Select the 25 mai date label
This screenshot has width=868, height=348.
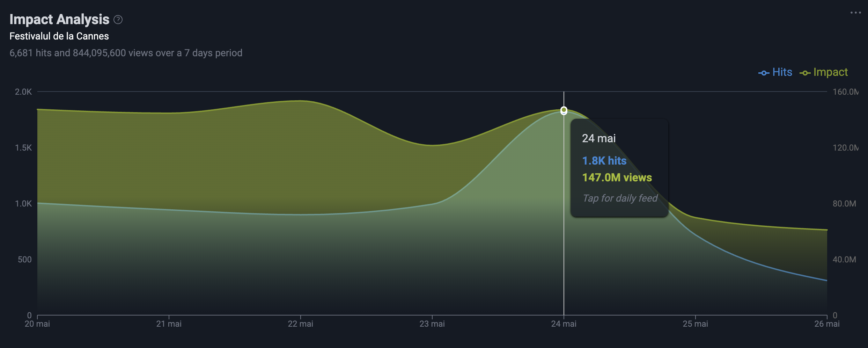[x=695, y=324]
